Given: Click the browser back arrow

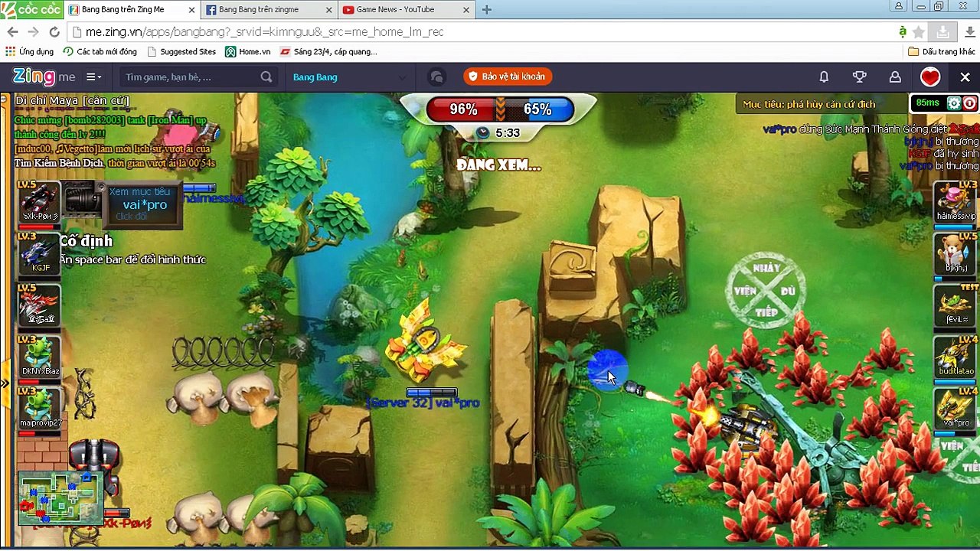Looking at the screenshot, I should pos(12,32).
